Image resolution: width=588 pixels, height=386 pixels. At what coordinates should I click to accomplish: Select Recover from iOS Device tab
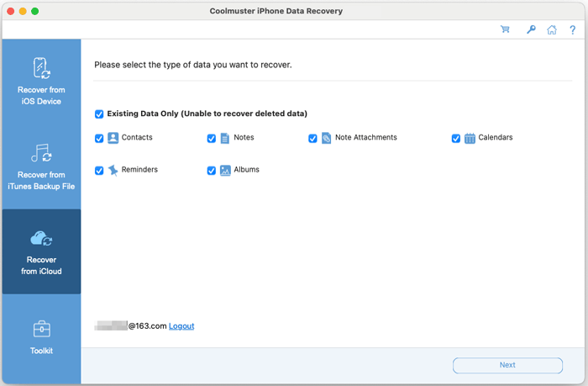[x=41, y=81]
